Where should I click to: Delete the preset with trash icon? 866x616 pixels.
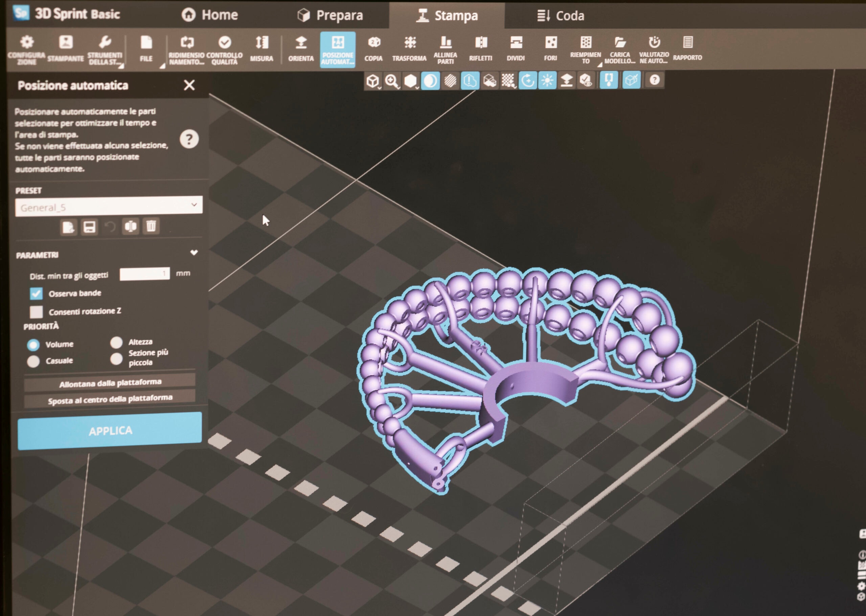tap(151, 227)
